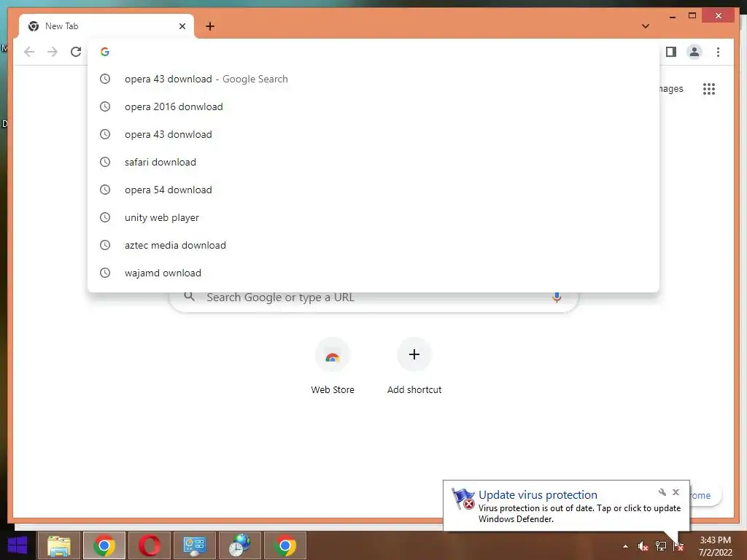Open the profile avatar menu

[694, 52]
